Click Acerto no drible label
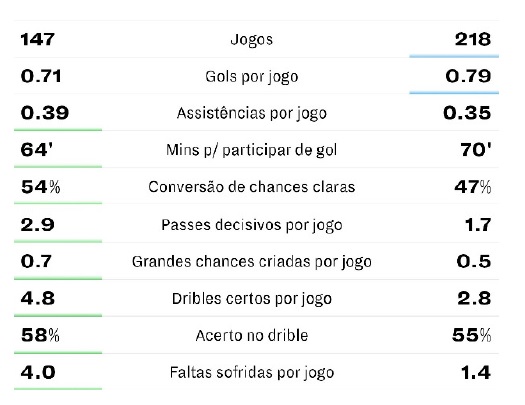The height and width of the screenshot is (405, 525). coord(251,335)
